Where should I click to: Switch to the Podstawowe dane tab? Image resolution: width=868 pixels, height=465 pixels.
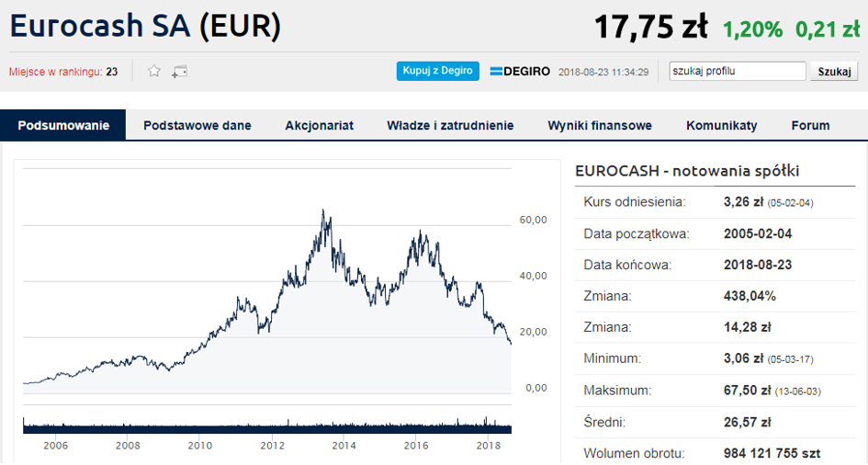[197, 126]
